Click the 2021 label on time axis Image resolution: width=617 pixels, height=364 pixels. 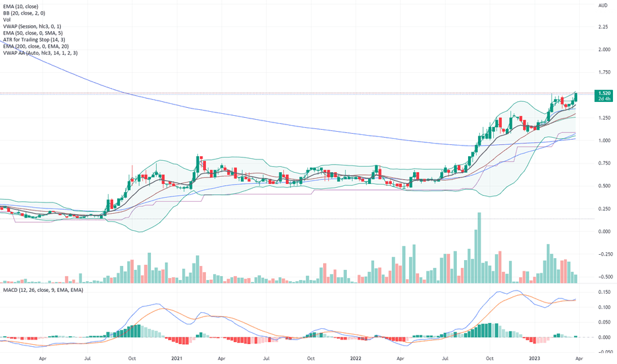pyautogui.click(x=177, y=359)
